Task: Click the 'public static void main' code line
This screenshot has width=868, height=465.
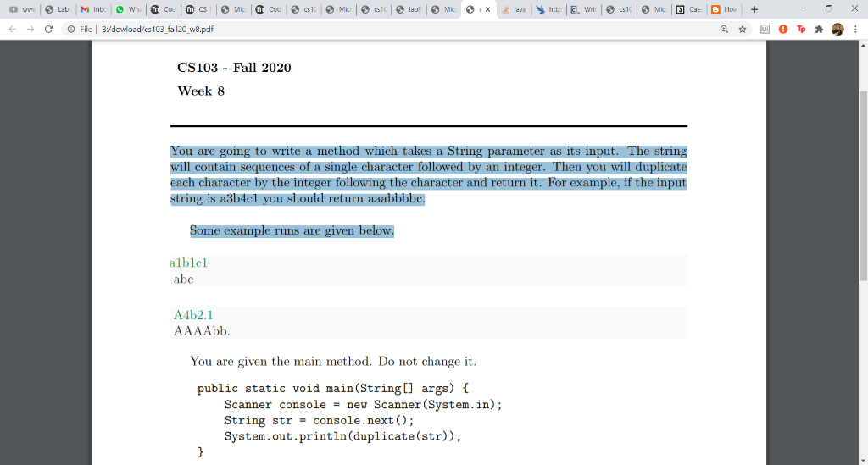Action: [x=333, y=388]
